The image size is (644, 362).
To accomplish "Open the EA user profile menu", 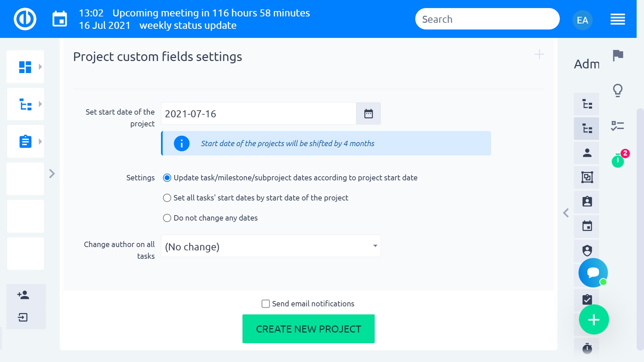I will 582,20.
